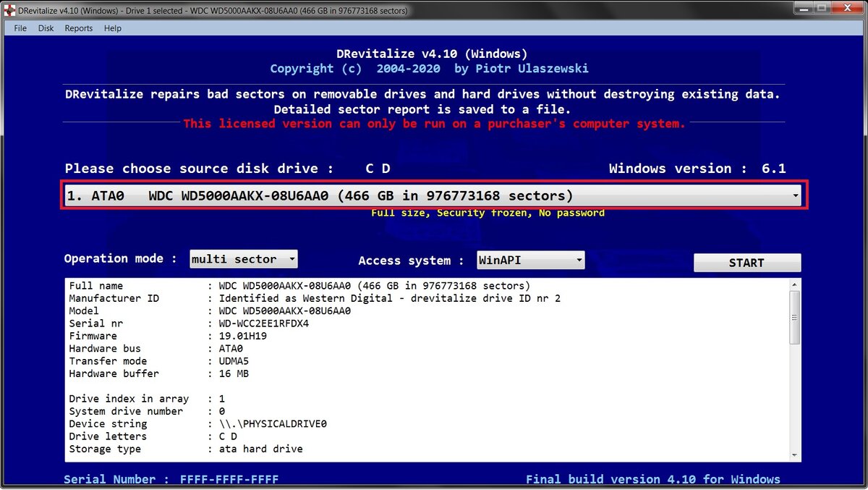The image size is (868, 490).
Task: Click the scroll down arrow in drive info panel
Action: pyautogui.click(x=795, y=455)
